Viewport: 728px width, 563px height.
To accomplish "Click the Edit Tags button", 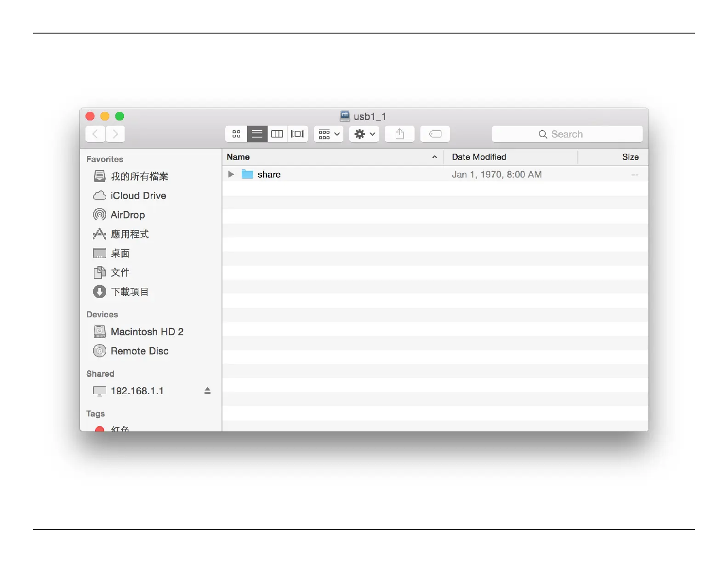I will tap(435, 134).
